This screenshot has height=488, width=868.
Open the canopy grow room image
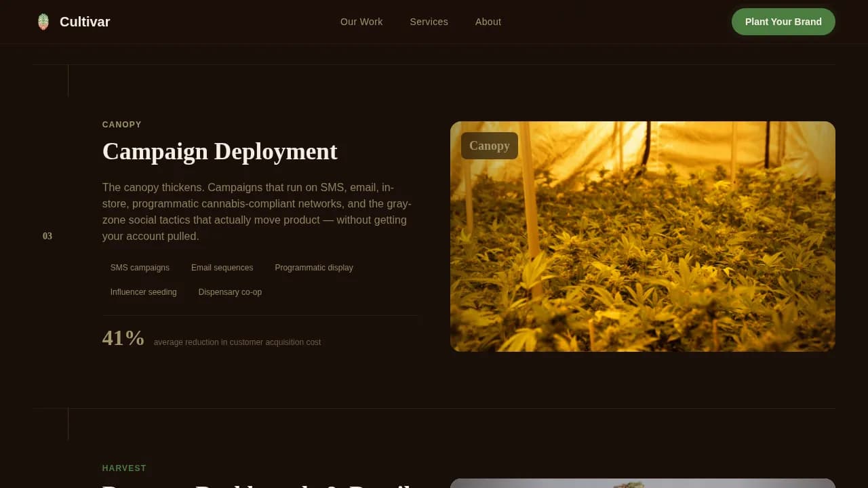coord(643,237)
